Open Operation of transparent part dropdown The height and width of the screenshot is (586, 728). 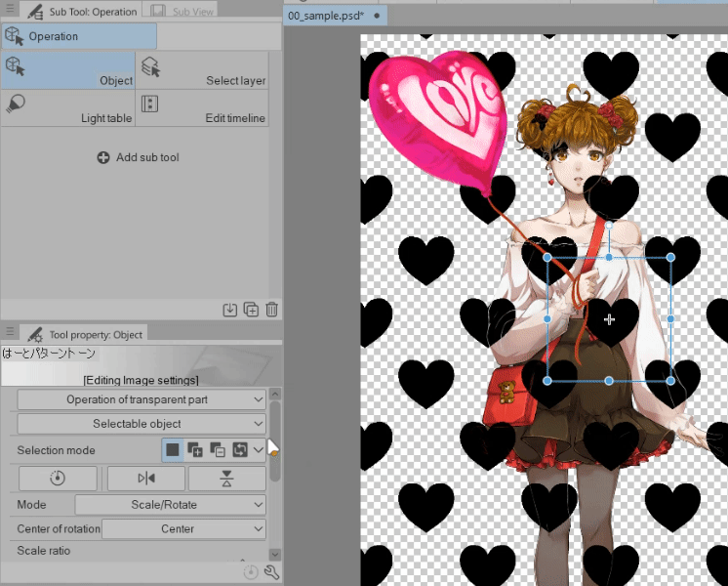142,399
